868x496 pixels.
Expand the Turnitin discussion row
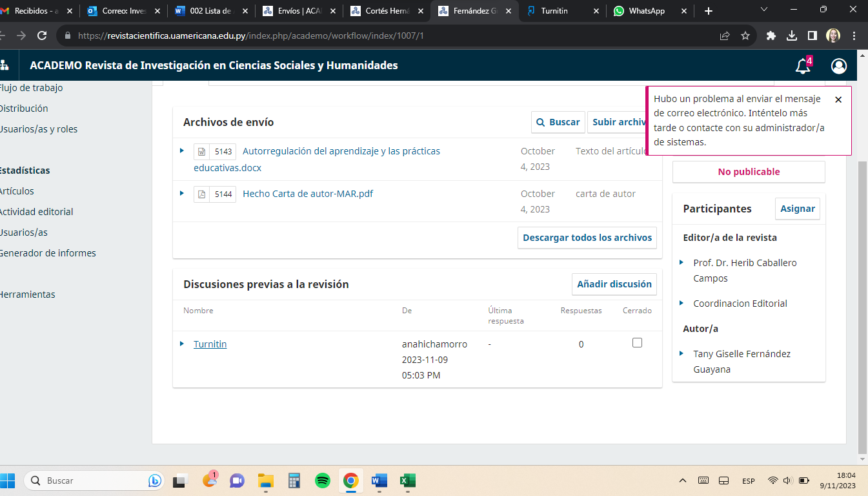pyautogui.click(x=182, y=344)
